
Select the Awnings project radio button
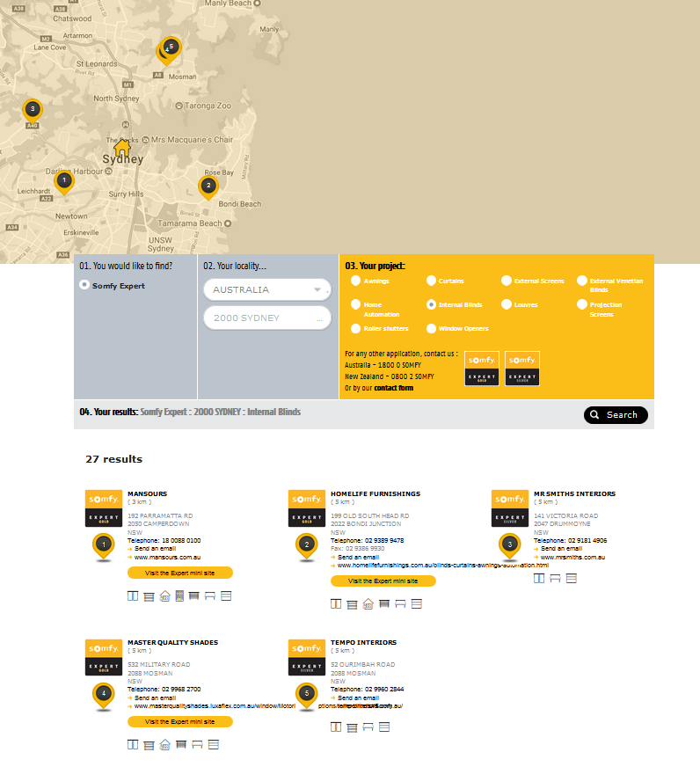[355, 281]
